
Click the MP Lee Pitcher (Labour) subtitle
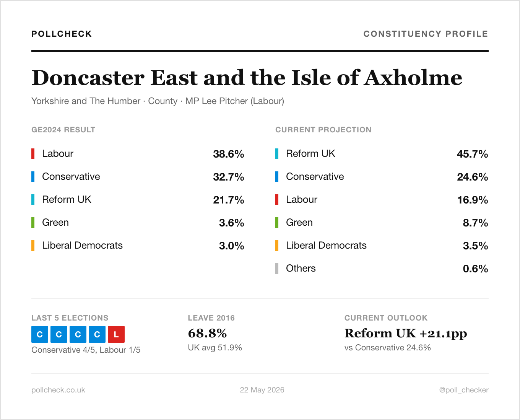tap(235, 101)
